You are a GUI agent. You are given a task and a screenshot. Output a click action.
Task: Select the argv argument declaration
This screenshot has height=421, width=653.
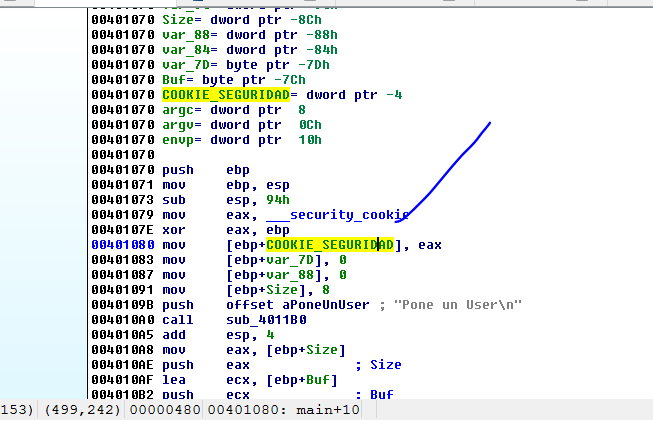(x=182, y=124)
